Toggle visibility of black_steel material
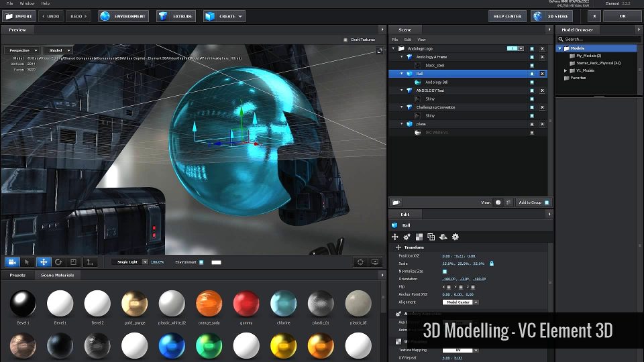This screenshot has width=644, height=362. (x=532, y=66)
